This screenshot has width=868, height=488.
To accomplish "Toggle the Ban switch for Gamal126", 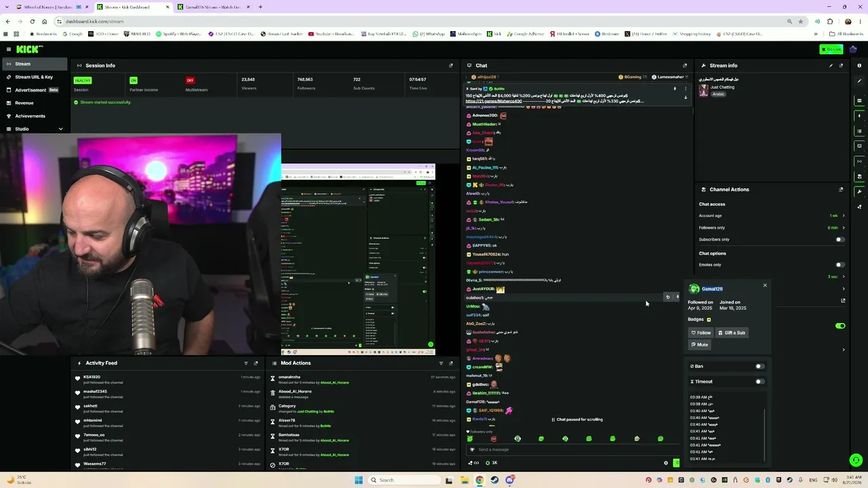I will pyautogui.click(x=759, y=367).
